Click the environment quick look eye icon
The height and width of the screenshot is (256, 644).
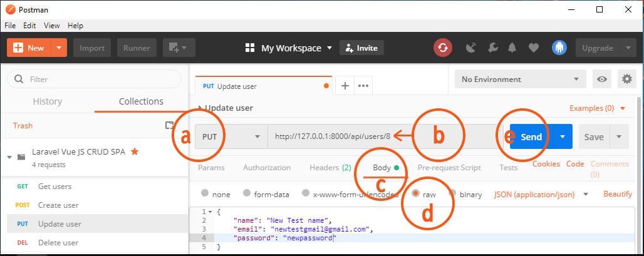tap(602, 79)
